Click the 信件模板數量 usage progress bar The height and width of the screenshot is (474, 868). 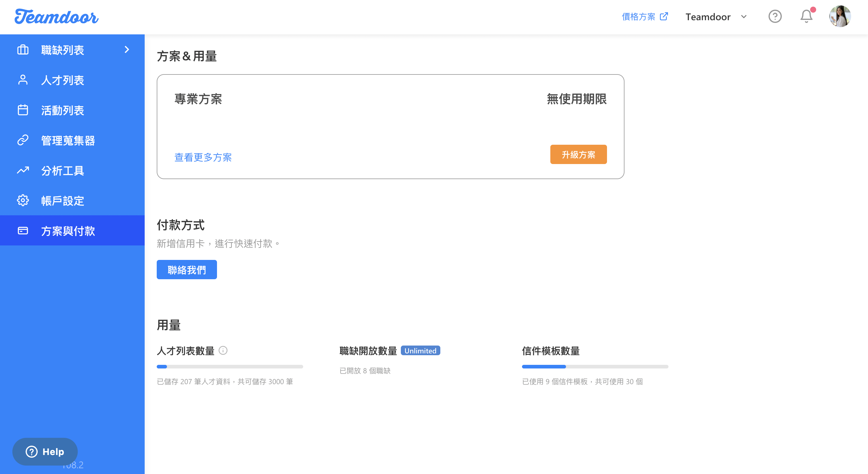(595, 366)
